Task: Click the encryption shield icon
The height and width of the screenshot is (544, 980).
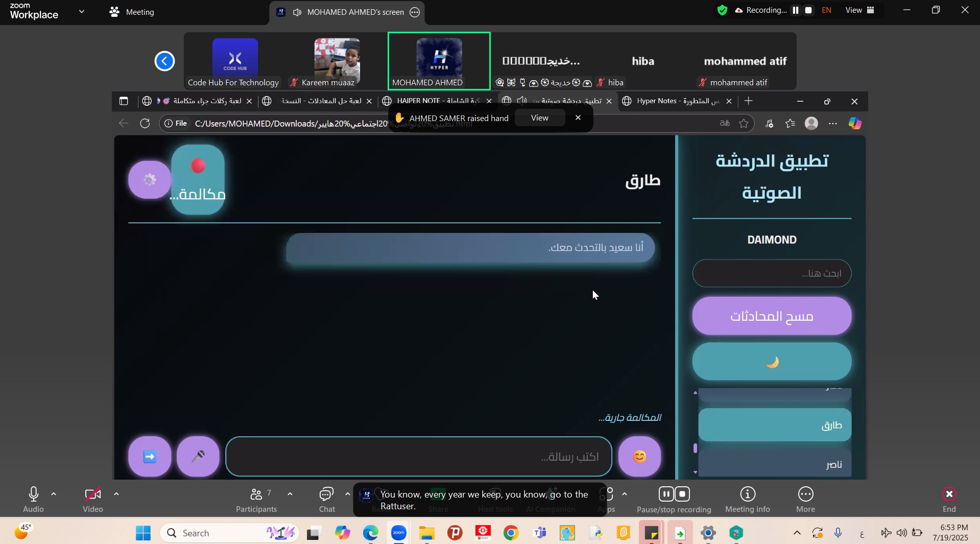Action: click(x=722, y=10)
